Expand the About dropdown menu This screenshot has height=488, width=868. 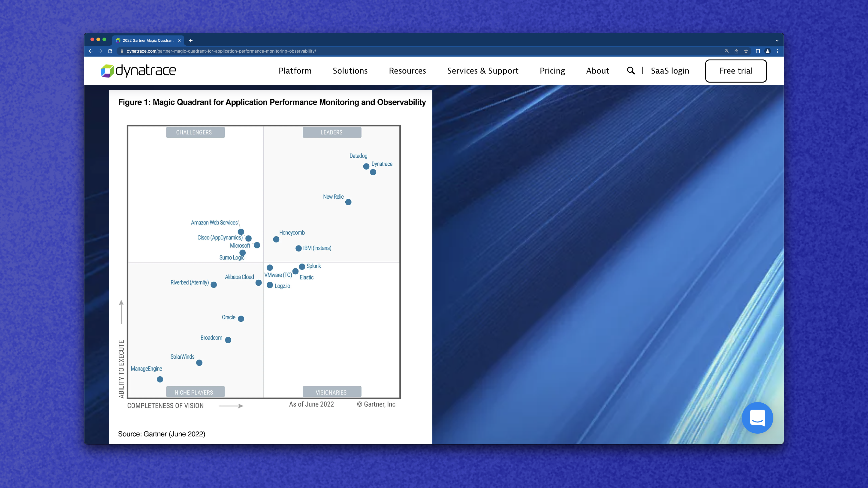tap(597, 70)
